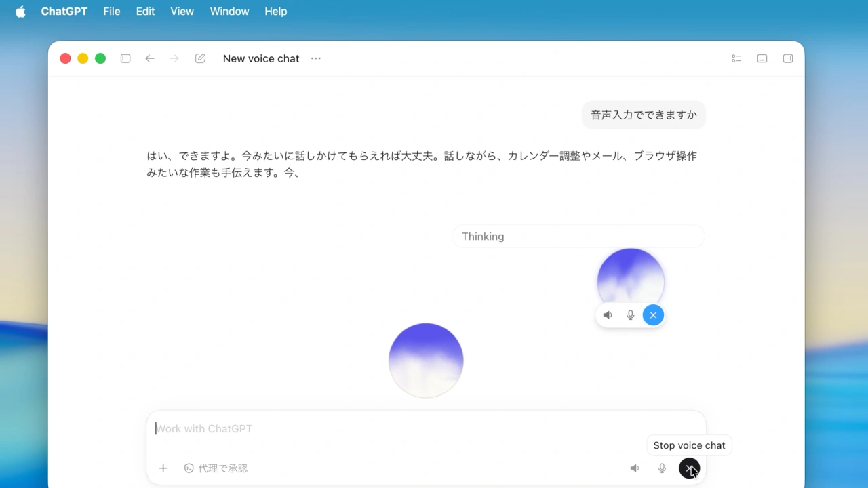Click the 音声入力でできますか message bubble
This screenshot has height=488, width=868.
click(644, 115)
